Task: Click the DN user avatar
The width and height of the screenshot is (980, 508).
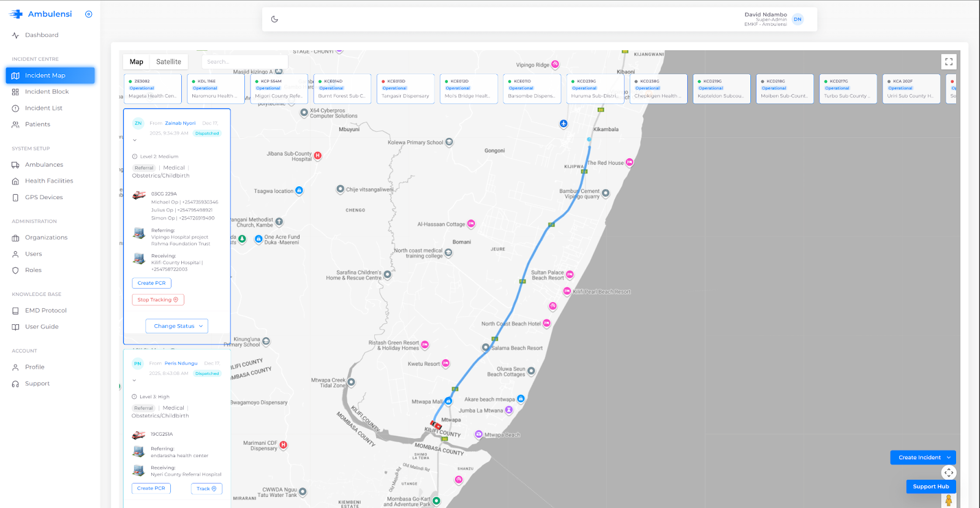Action: click(x=797, y=19)
